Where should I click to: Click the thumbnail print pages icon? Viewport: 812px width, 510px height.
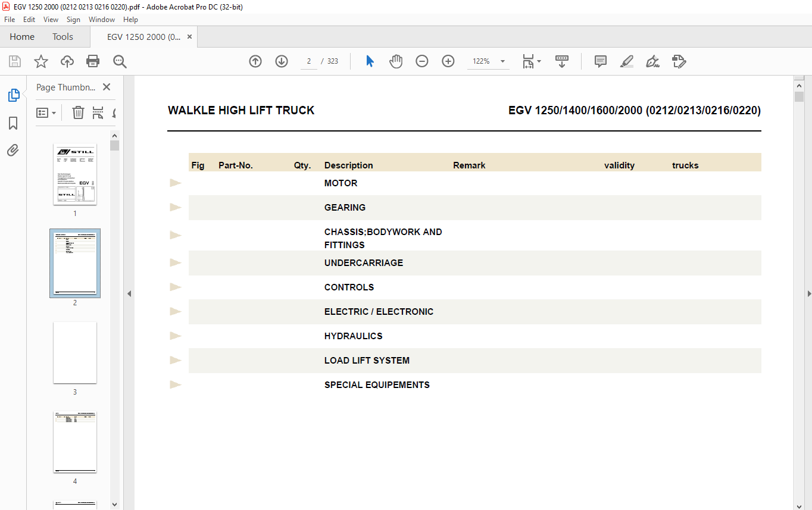point(98,112)
